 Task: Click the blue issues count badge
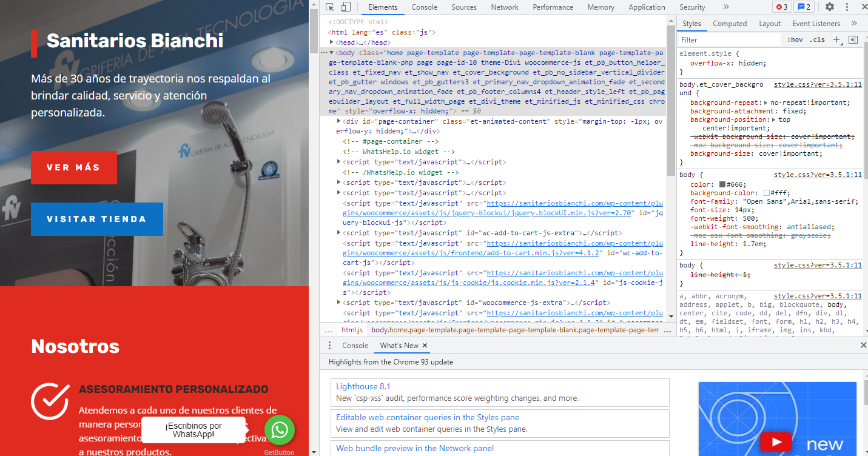tap(804, 7)
